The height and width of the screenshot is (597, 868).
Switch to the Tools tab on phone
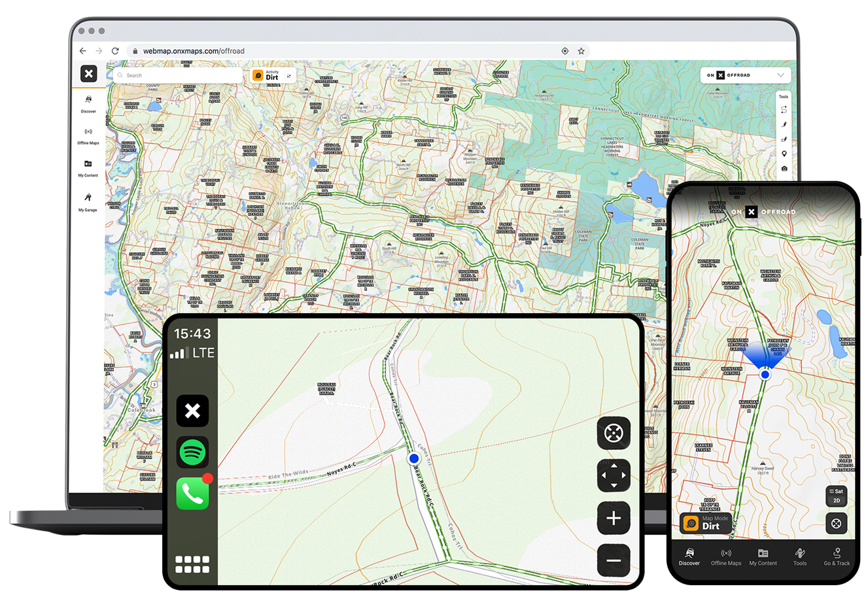point(800,557)
